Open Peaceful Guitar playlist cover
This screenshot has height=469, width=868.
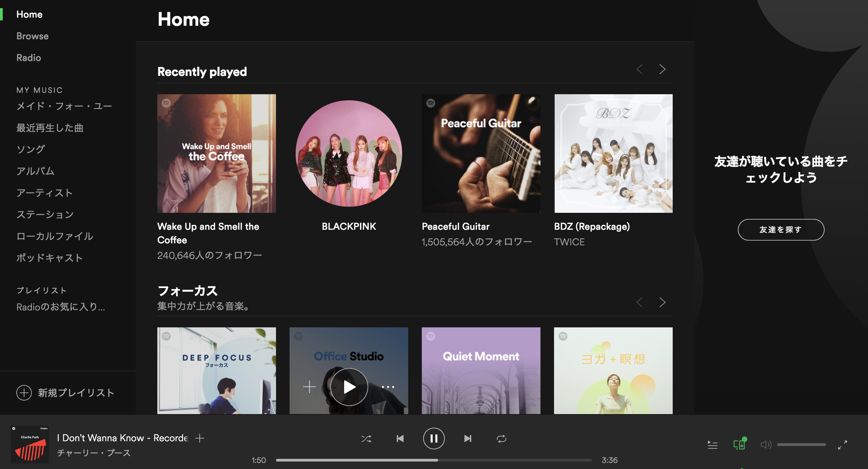coord(481,154)
